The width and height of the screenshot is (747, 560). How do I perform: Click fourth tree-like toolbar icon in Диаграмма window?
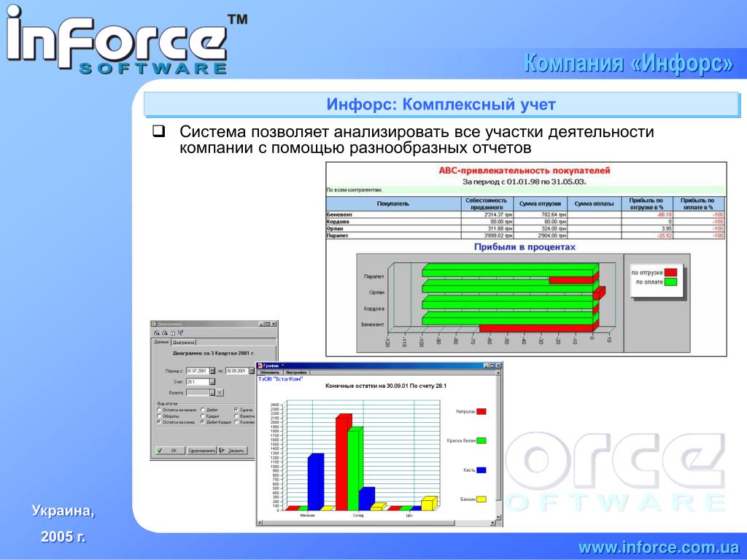181,332
